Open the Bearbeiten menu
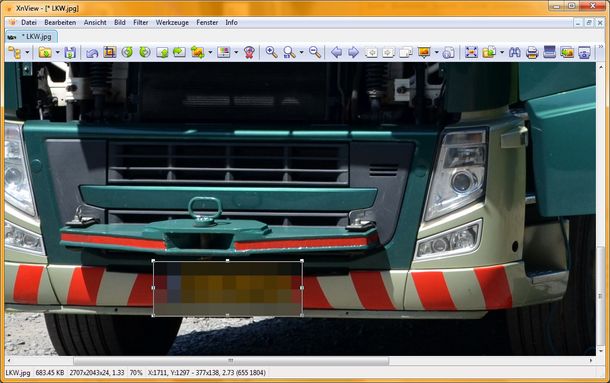Image resolution: width=610 pixels, height=383 pixels. click(x=60, y=23)
